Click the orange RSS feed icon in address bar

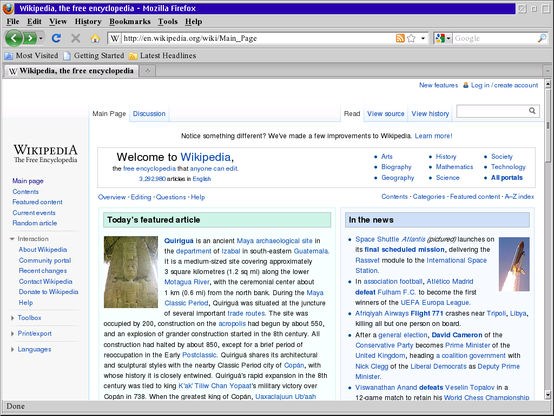[x=400, y=38]
